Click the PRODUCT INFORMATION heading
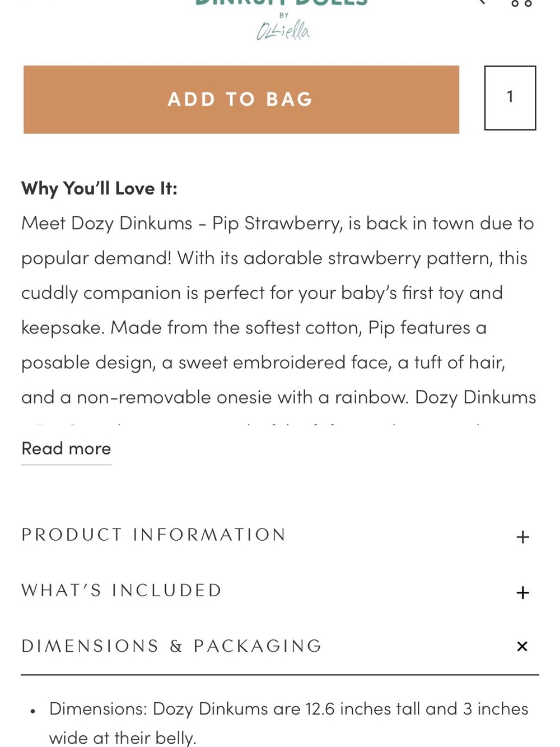The height and width of the screenshot is (747, 560). coord(153,535)
